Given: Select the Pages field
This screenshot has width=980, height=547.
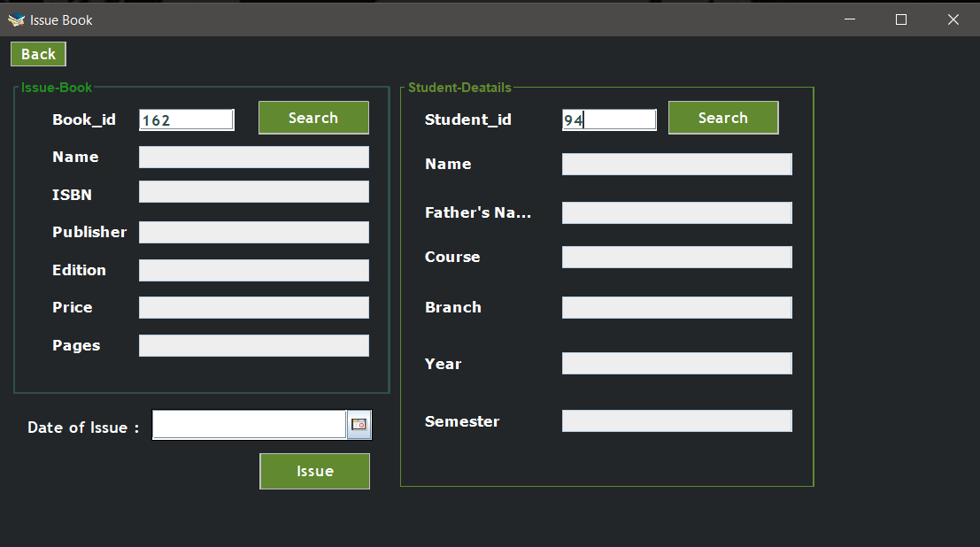Looking at the screenshot, I should point(254,346).
